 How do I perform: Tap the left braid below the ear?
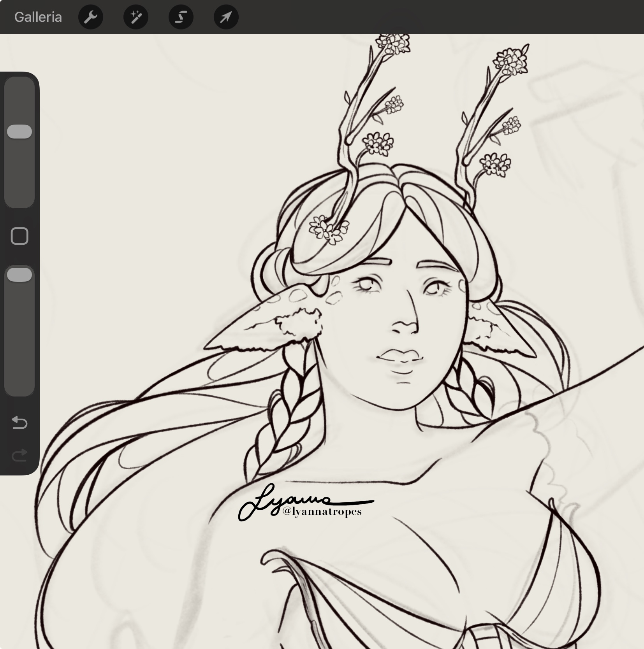(288, 412)
